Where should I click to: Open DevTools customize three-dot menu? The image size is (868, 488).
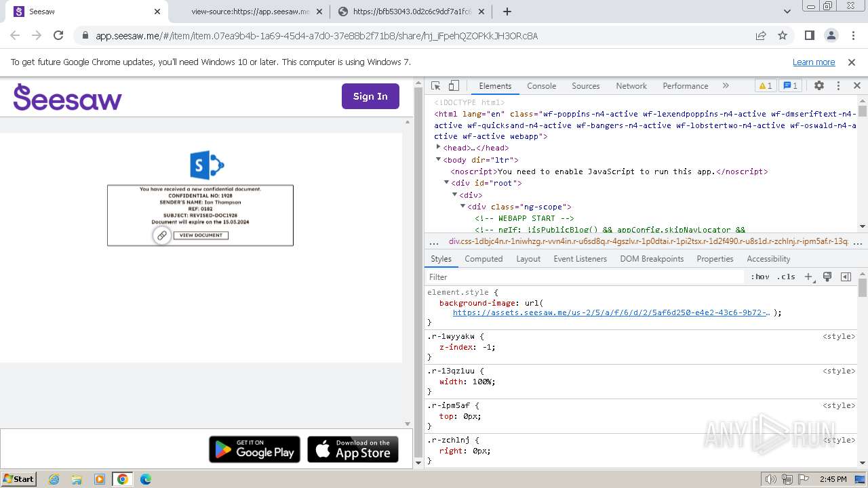[x=838, y=86]
